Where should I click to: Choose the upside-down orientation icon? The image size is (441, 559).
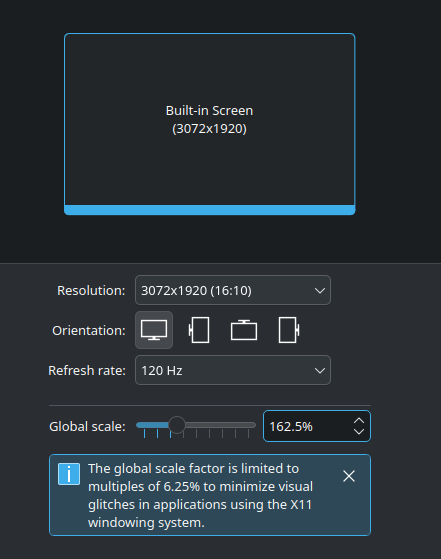pos(244,330)
